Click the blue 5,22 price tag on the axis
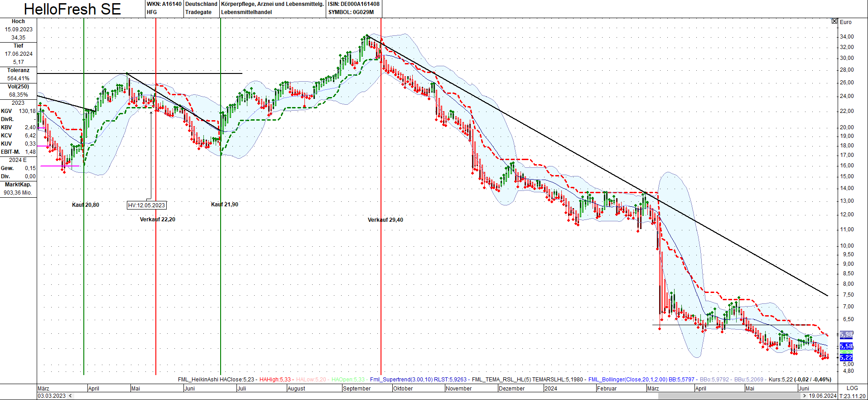868x400 pixels. coord(846,358)
